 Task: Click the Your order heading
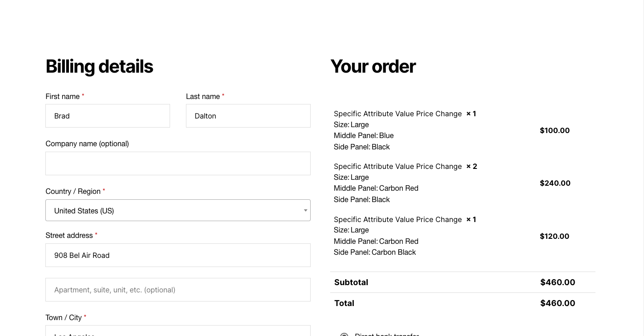pos(373,66)
